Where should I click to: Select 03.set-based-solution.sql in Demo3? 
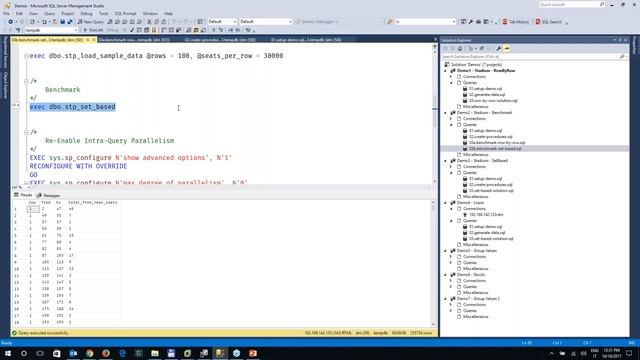[x=491, y=191]
